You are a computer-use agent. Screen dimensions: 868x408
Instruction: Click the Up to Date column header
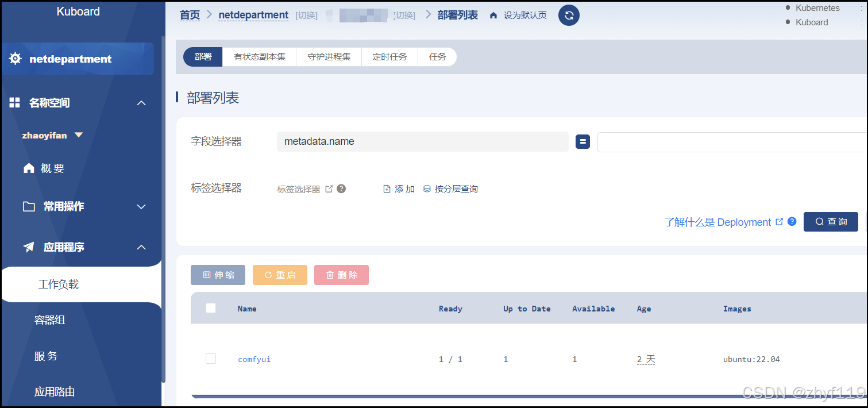527,309
